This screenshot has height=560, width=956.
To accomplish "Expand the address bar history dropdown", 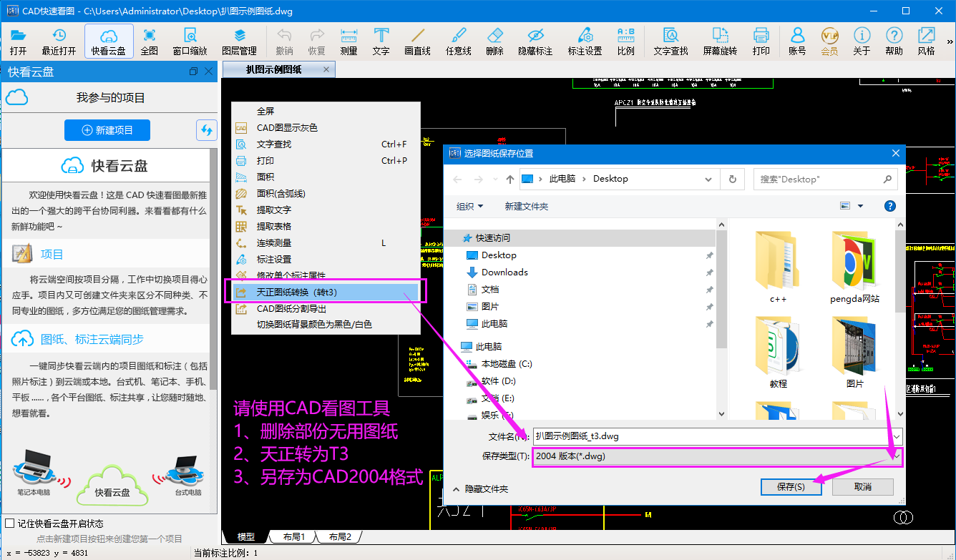I will point(708,179).
